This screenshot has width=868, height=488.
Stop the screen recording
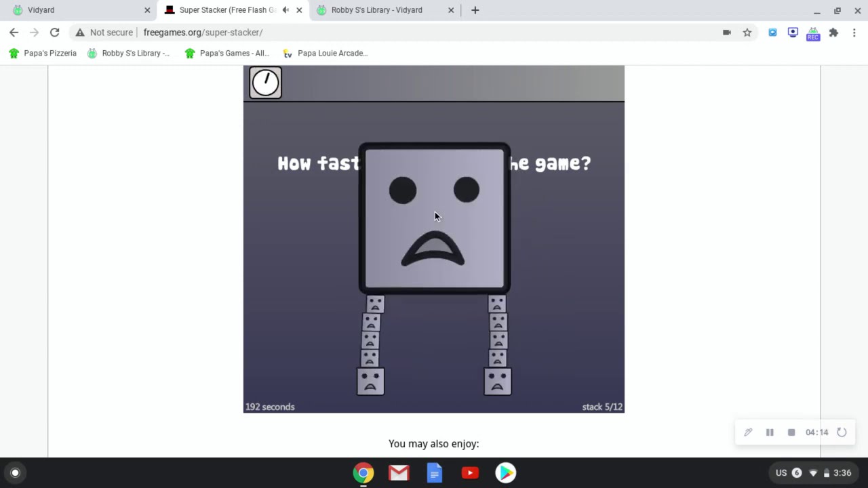[x=791, y=432]
